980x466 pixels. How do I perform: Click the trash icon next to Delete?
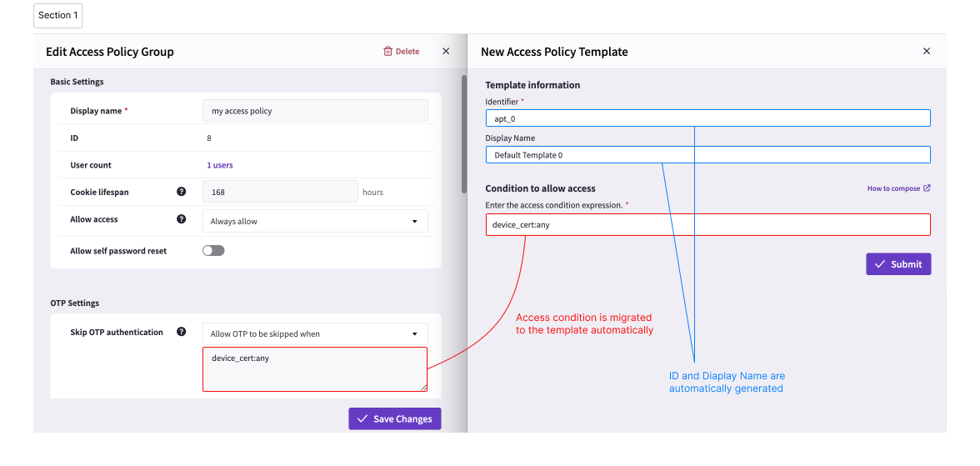tap(387, 52)
